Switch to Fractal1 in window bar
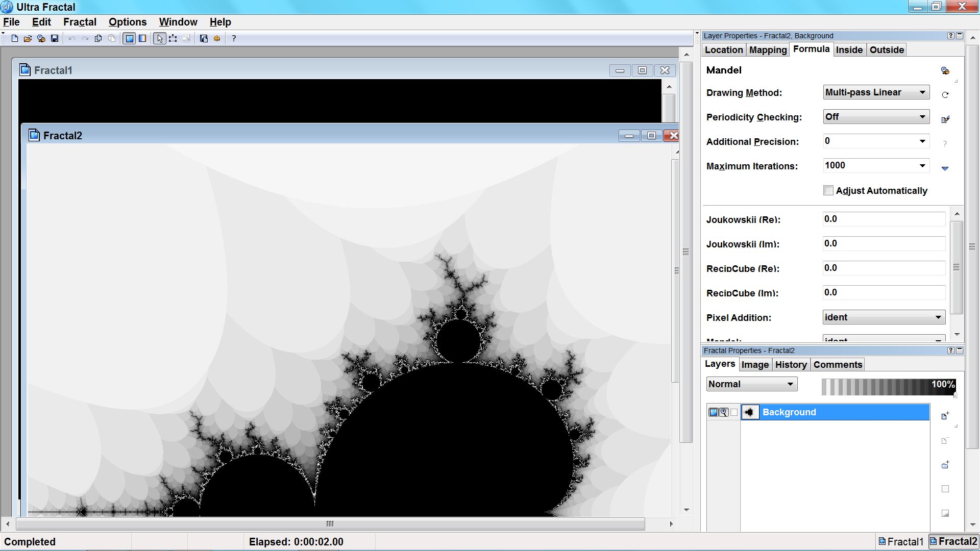Viewport: 980px width, 551px height. click(x=901, y=542)
